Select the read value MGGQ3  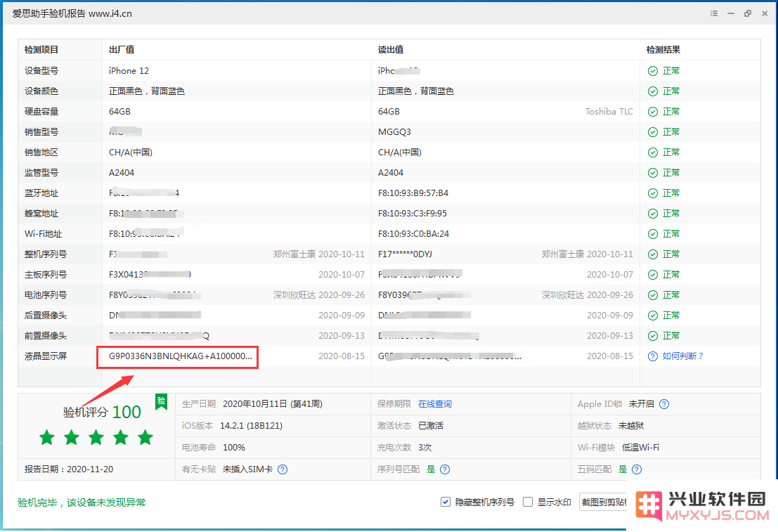pyautogui.click(x=394, y=132)
